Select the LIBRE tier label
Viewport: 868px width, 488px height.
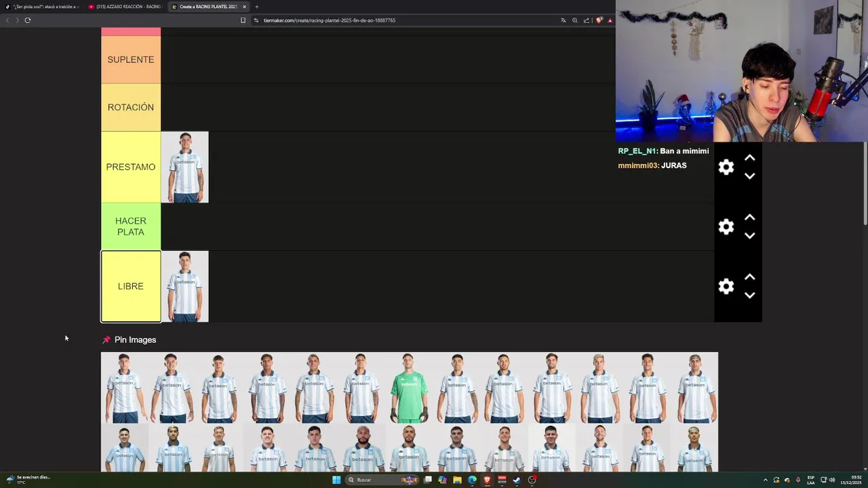pos(131,286)
